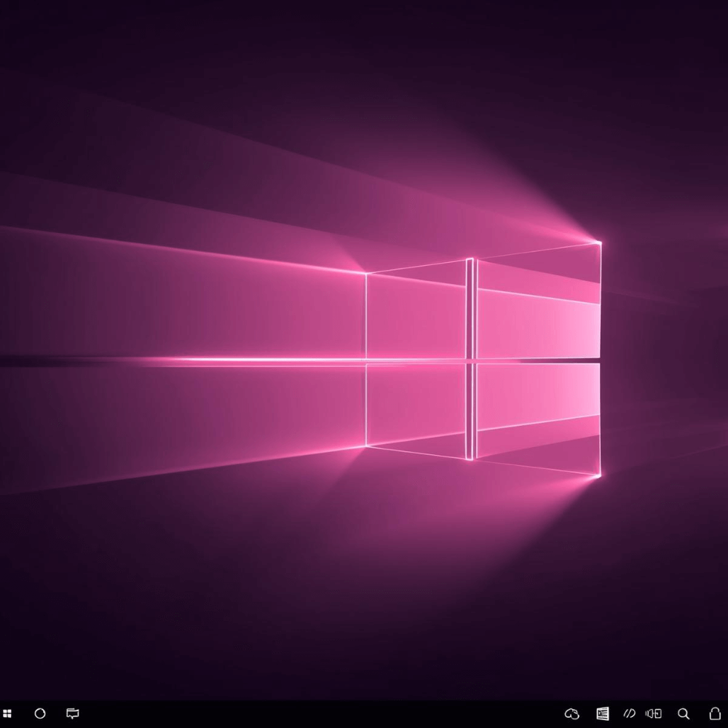728x728 pixels.
Task: Click the padlock icon in the tray
Action: point(715,713)
